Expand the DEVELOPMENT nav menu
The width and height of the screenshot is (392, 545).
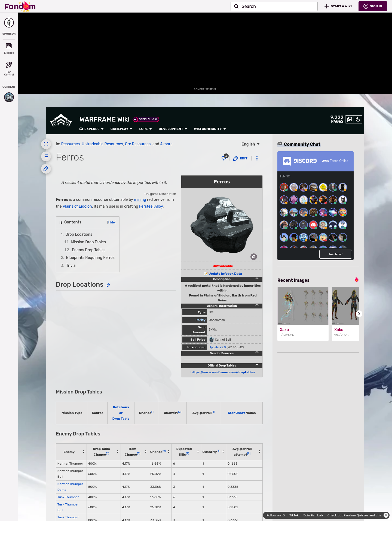point(173,129)
